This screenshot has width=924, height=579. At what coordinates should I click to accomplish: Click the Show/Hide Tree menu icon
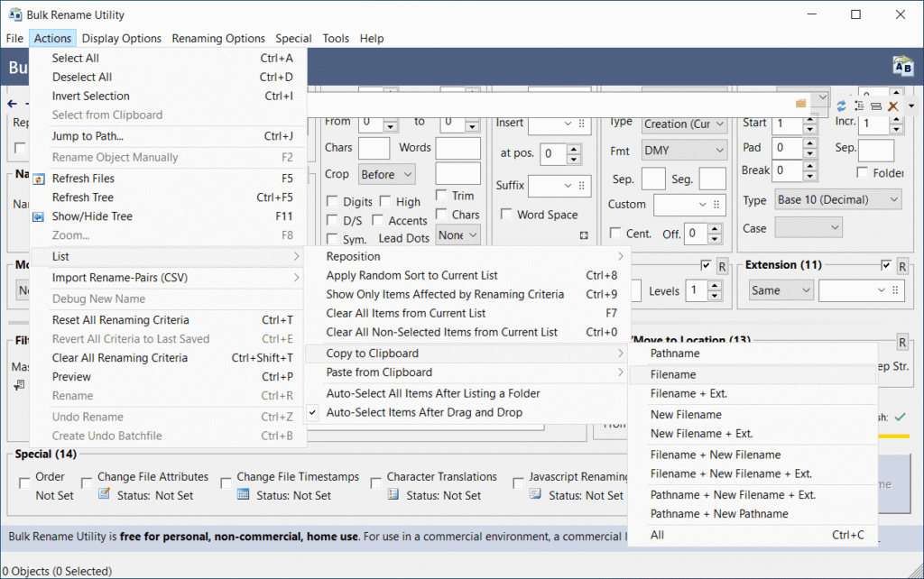38,216
